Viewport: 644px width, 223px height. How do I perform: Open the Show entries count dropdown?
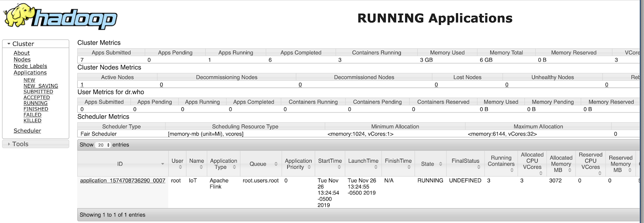coord(103,145)
